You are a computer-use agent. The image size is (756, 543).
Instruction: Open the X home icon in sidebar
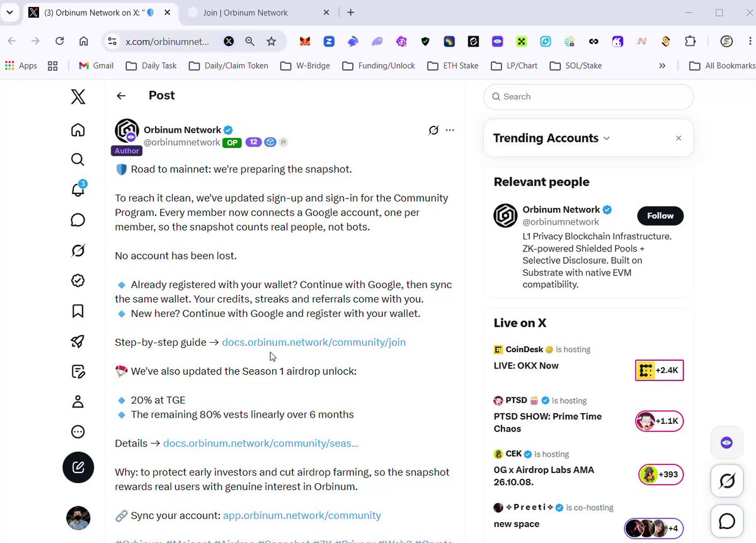tap(77, 130)
